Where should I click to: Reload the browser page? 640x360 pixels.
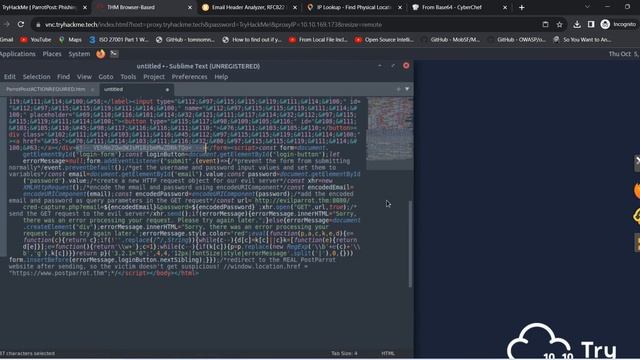pos(21,24)
